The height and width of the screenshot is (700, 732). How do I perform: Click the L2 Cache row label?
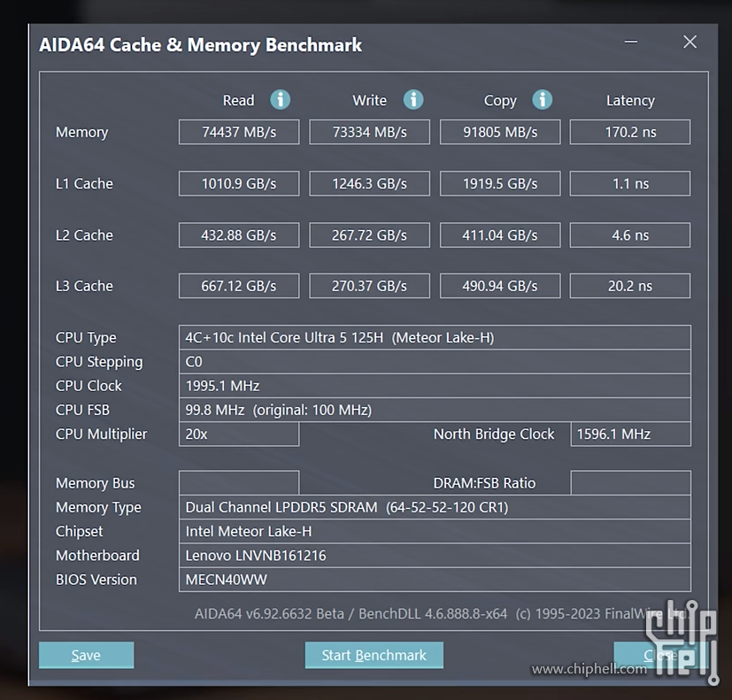click(84, 235)
